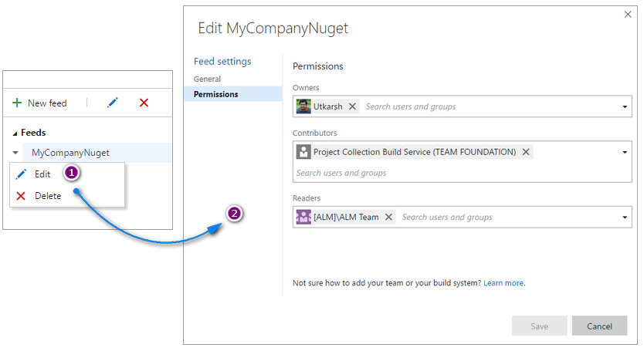The width and height of the screenshot is (644, 351).
Task: Open the Readers dropdown arrow
Action: tap(624, 218)
